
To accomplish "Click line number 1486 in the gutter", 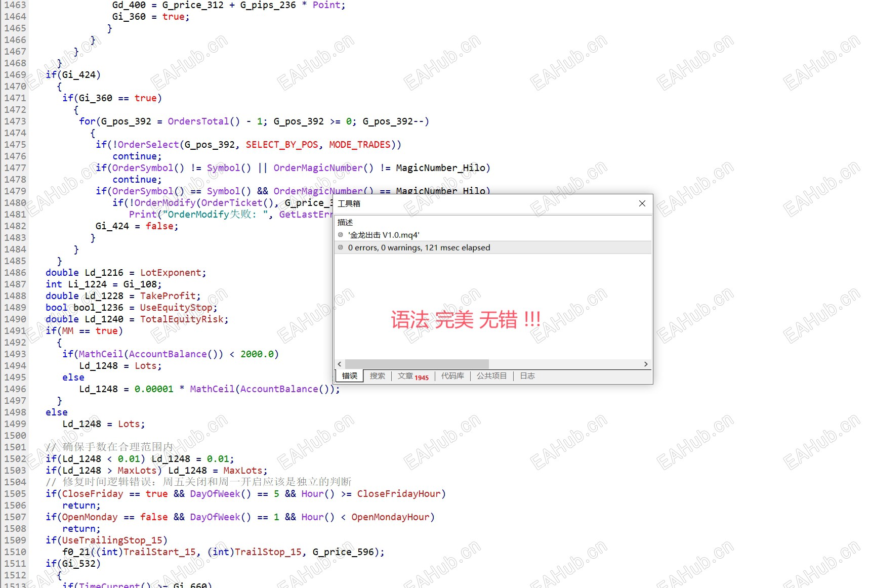I will coord(15,273).
